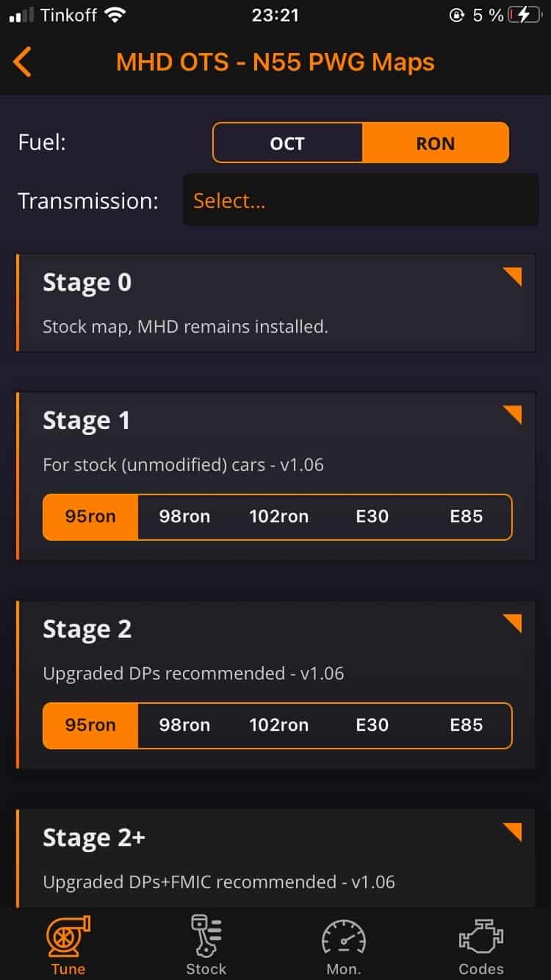The height and width of the screenshot is (980, 551).
Task: Tap the orange back arrow icon
Action: click(x=22, y=62)
